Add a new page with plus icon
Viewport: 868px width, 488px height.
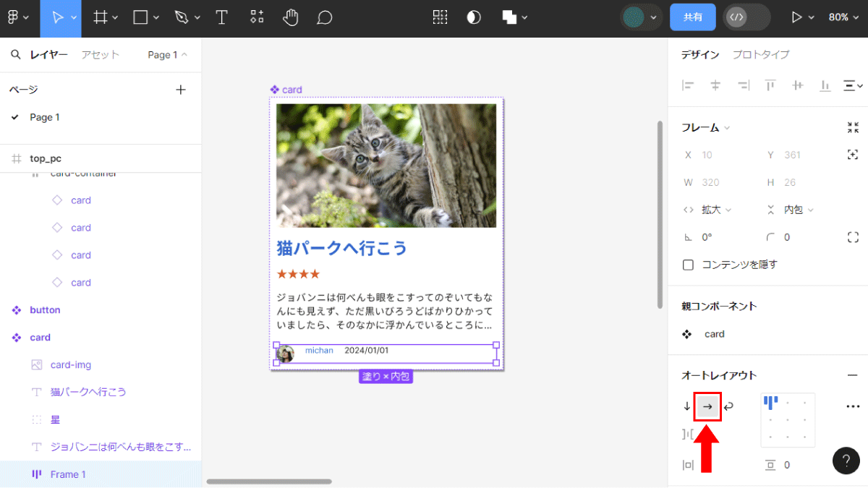click(x=181, y=90)
